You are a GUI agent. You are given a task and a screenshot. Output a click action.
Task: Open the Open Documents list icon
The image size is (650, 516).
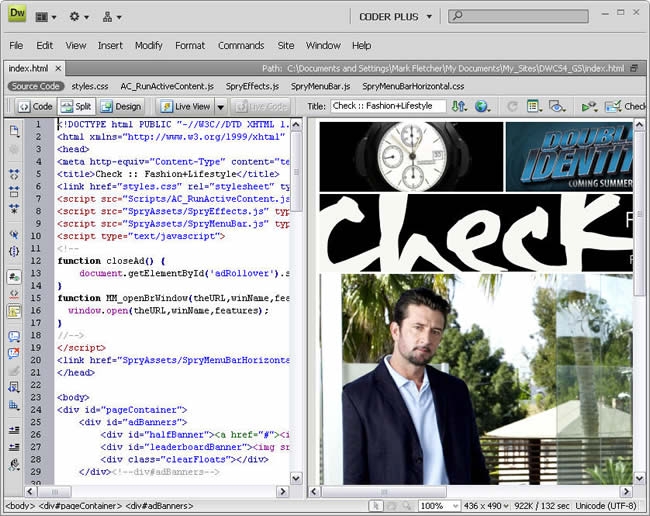coord(14,131)
